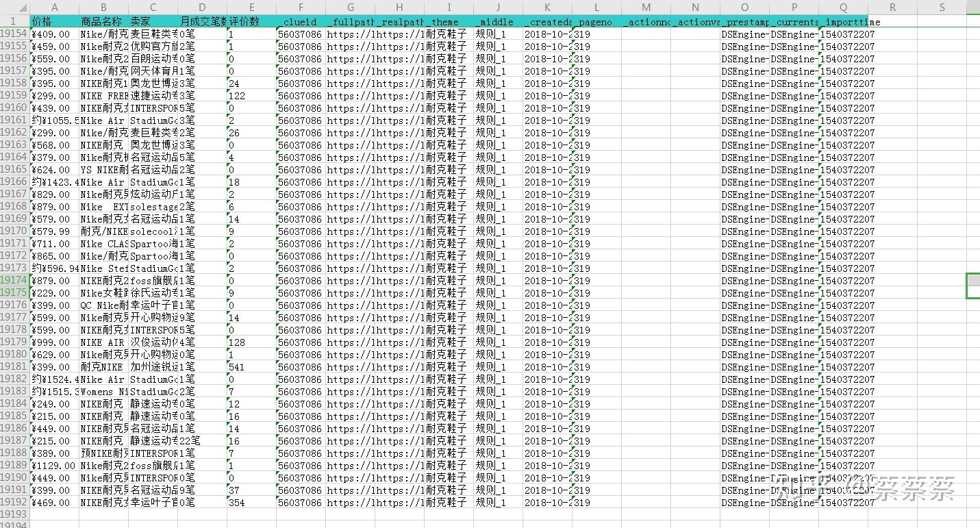
Task: Select the seller cell 加州途锐
Action: pyautogui.click(x=153, y=367)
